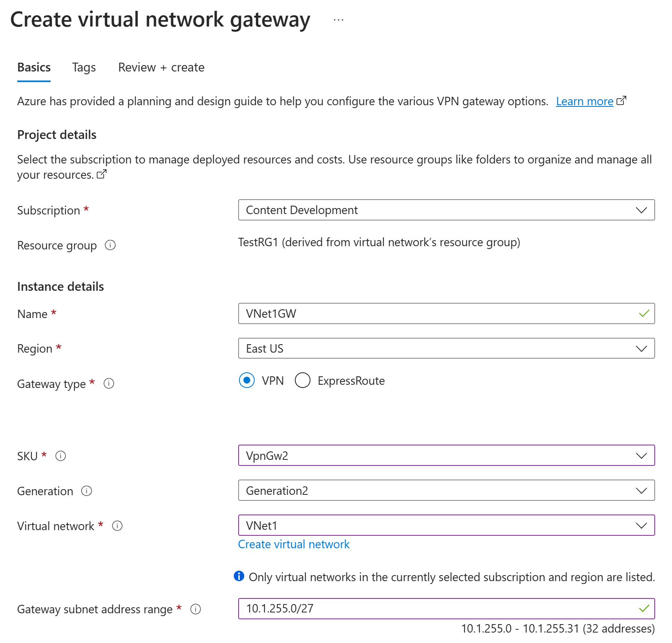
Task: Open the SKU dropdown showing VpnGw2
Action: click(446, 455)
